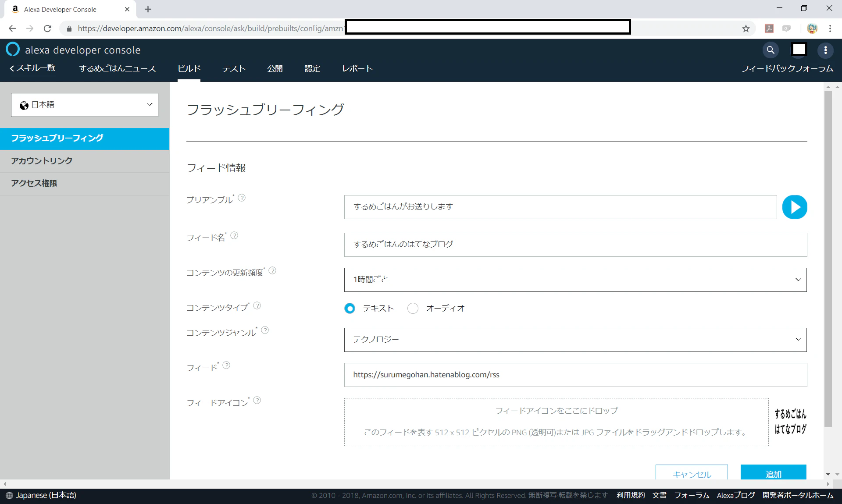842x504 pixels.
Task: Click the feed icon drop zone
Action: tap(556, 422)
